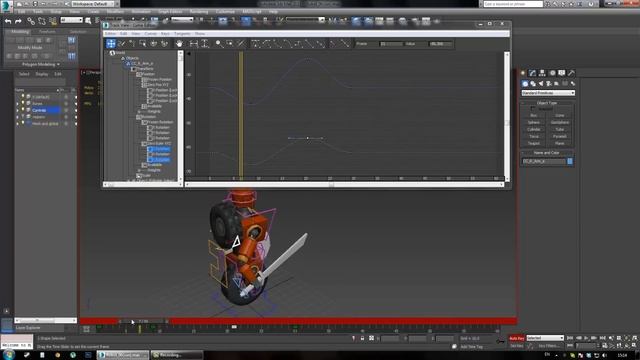Open the Hierarchy command panel tab
Image resolution: width=640 pixels, height=360 pixels.
tap(542, 73)
